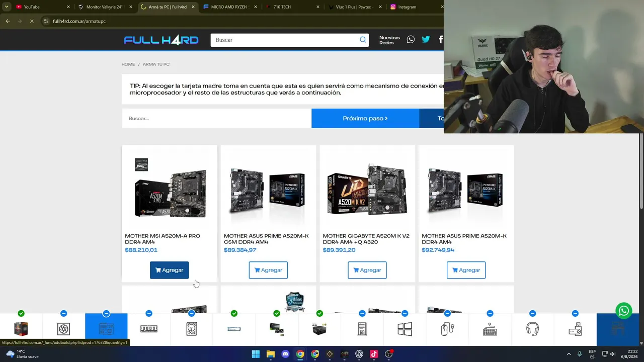644x362 pixels.
Task: Open the Twitter link in the header
Action: pos(426,40)
